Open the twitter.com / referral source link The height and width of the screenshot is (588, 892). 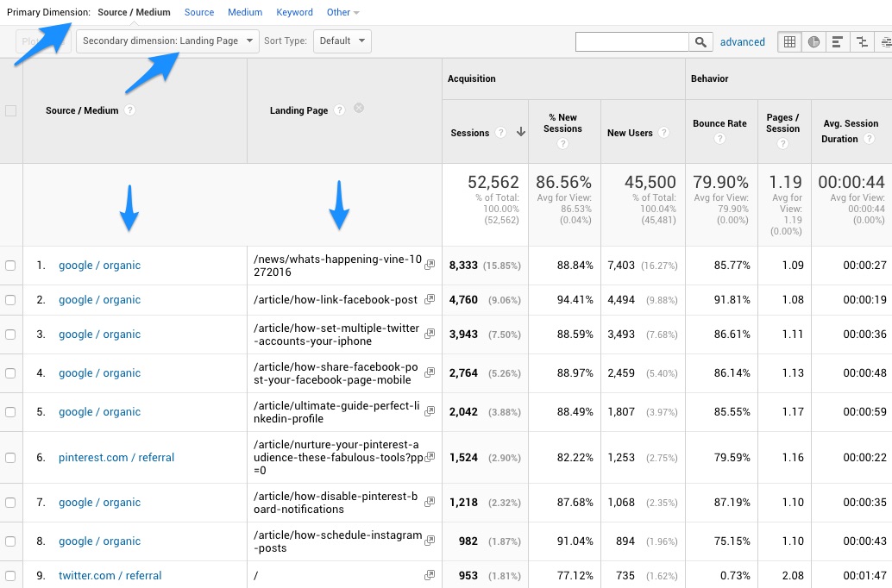[x=110, y=576]
